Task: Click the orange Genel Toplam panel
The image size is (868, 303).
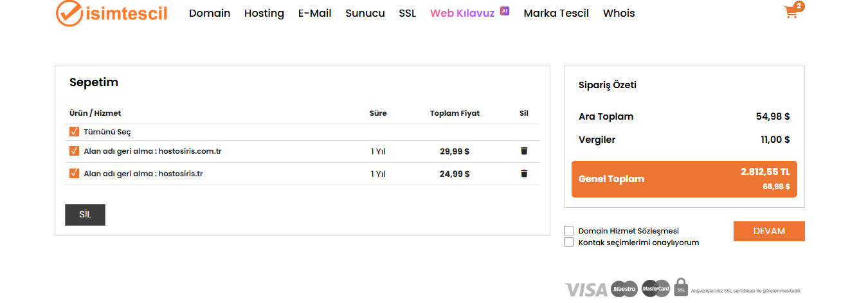Action: coord(684,179)
